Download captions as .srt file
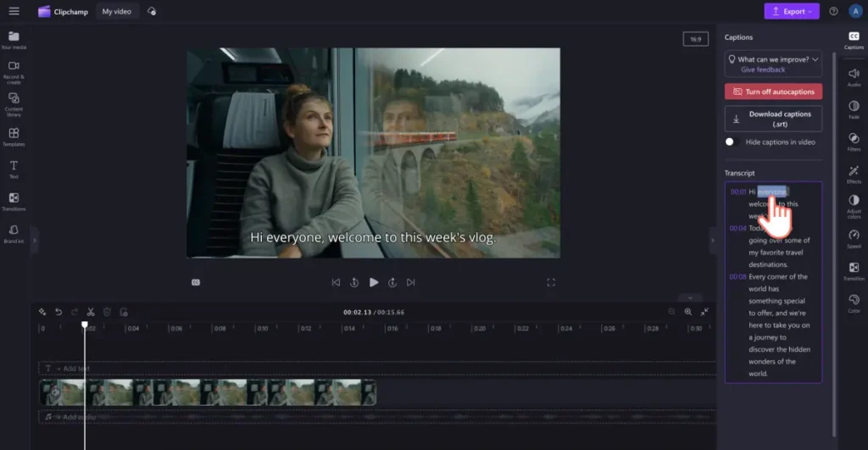Screen dimensions: 868x450 [x=773, y=119]
